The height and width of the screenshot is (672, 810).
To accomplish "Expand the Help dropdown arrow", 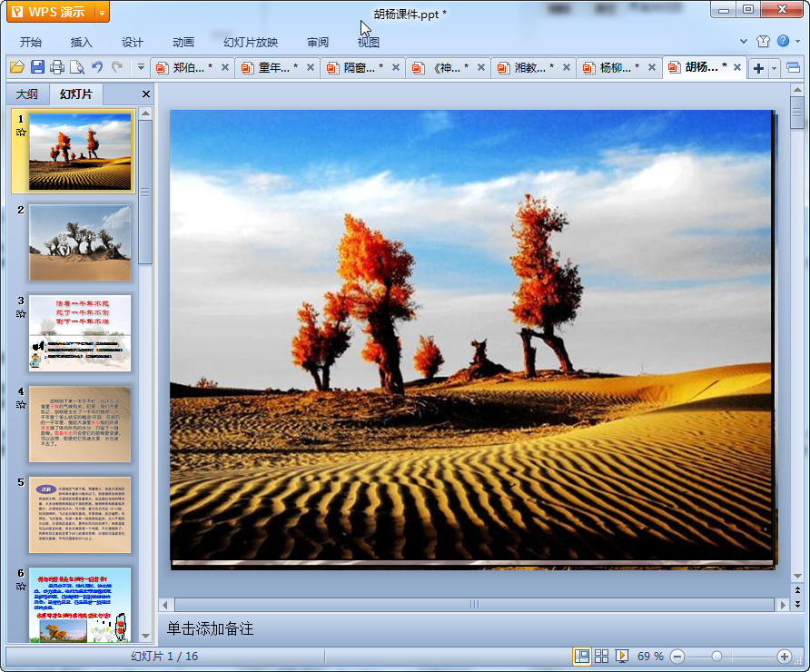I will click(798, 42).
